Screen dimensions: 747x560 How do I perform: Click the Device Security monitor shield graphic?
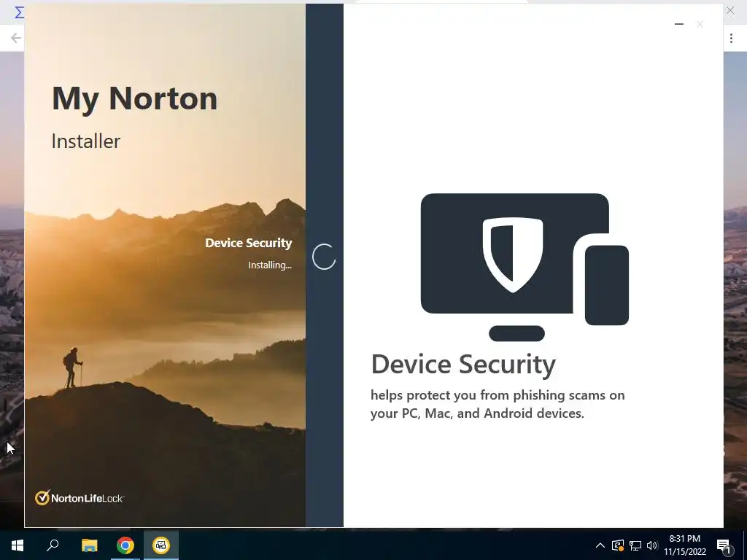[x=525, y=267]
